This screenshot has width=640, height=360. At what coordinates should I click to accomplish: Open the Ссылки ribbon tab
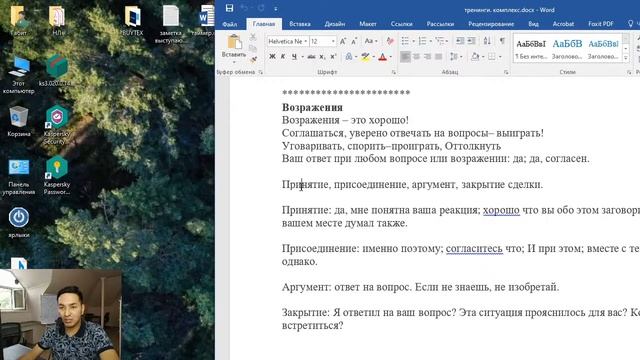pos(401,24)
